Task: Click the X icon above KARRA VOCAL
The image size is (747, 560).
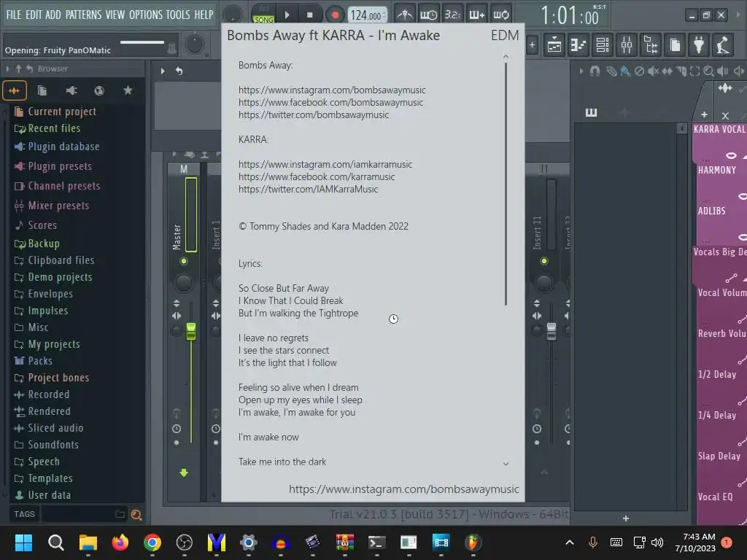Action: 725,115
